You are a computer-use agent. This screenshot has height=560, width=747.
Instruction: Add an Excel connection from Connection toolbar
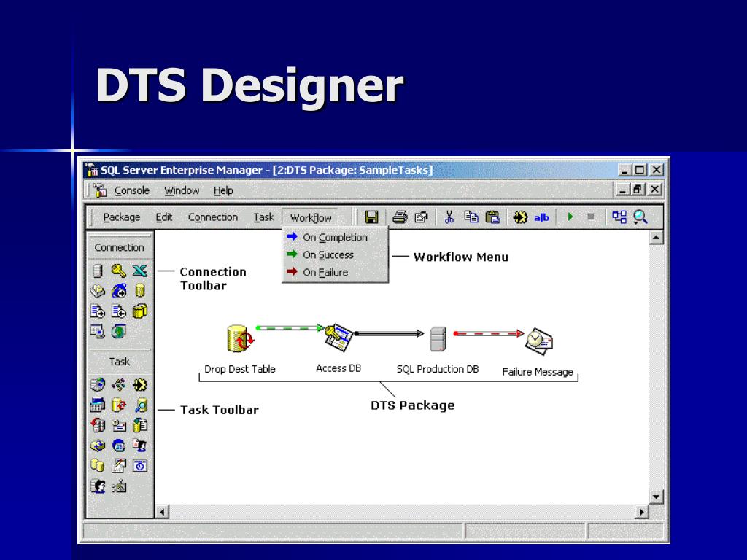[x=139, y=271]
